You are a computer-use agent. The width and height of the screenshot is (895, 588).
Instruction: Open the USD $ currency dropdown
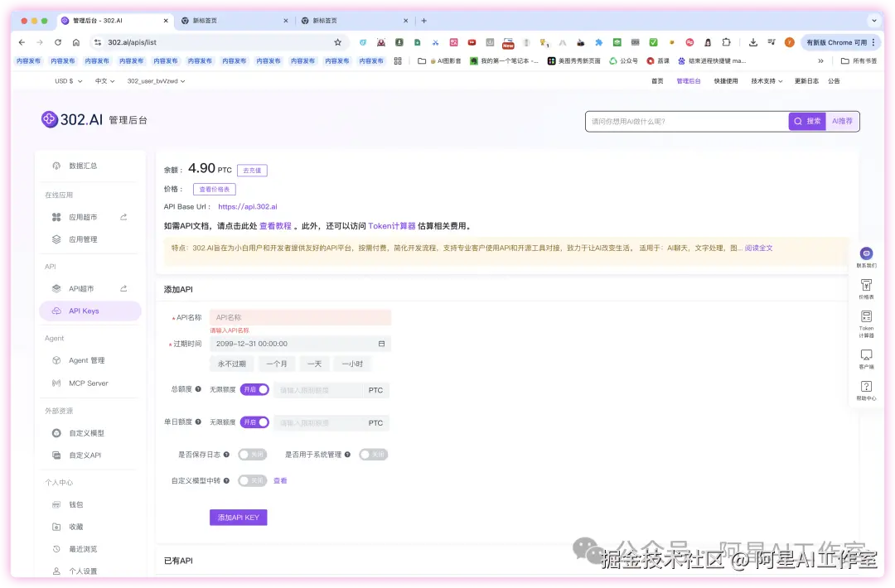(x=69, y=81)
